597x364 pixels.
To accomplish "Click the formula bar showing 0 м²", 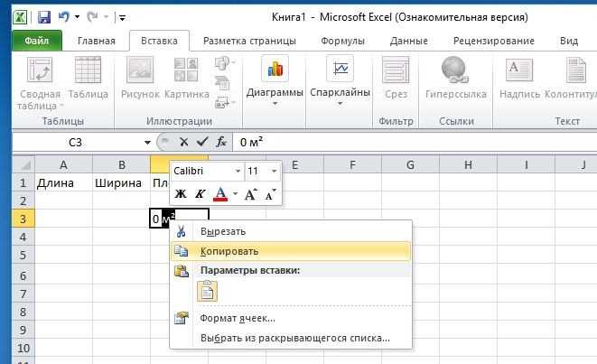I will point(415,142).
